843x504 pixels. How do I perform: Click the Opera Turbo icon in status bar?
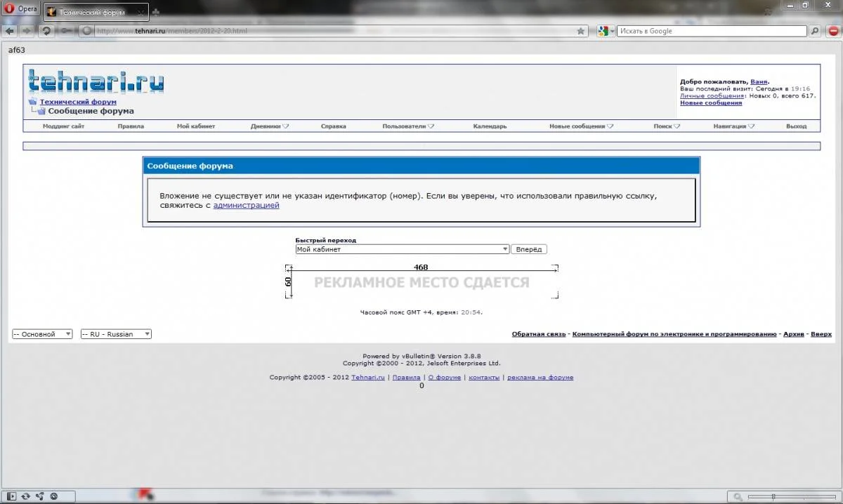tap(53, 496)
